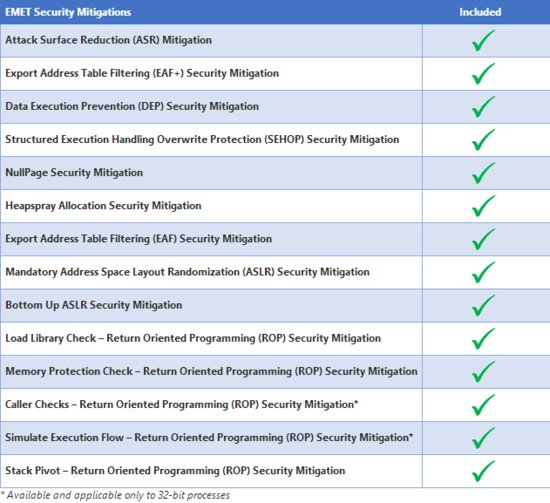
Task: Click the checkmark for Attack Surface Reduction
Action: 483,41
